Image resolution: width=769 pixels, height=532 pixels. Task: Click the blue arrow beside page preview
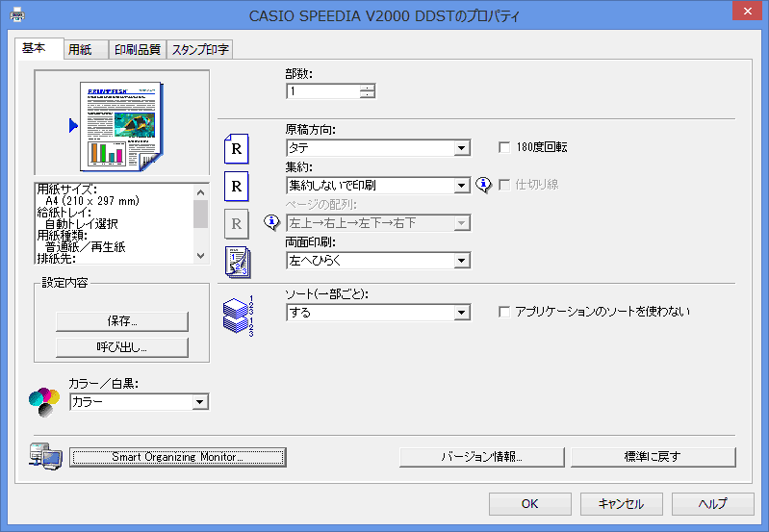(73, 126)
